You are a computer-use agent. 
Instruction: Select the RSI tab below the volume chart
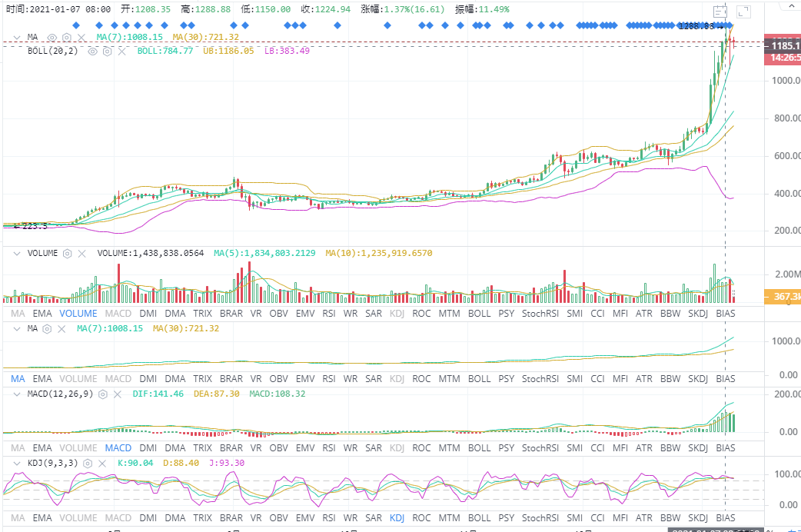329,314
